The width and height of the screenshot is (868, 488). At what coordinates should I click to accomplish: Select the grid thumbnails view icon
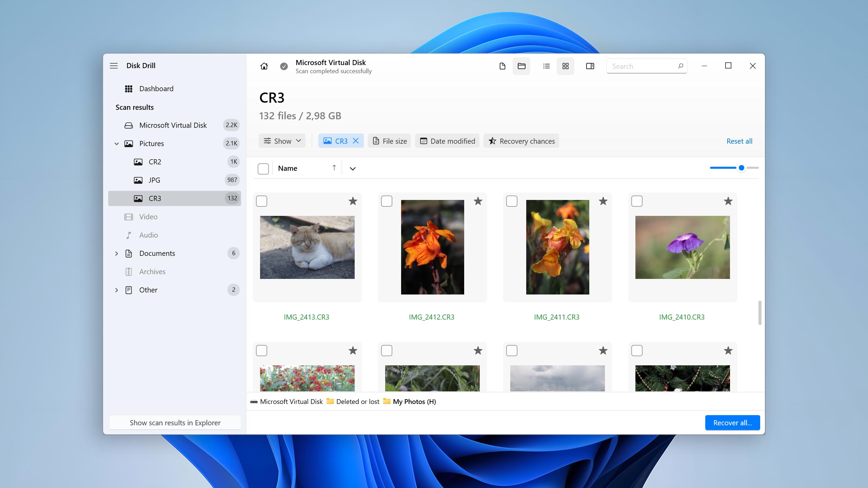pyautogui.click(x=566, y=66)
